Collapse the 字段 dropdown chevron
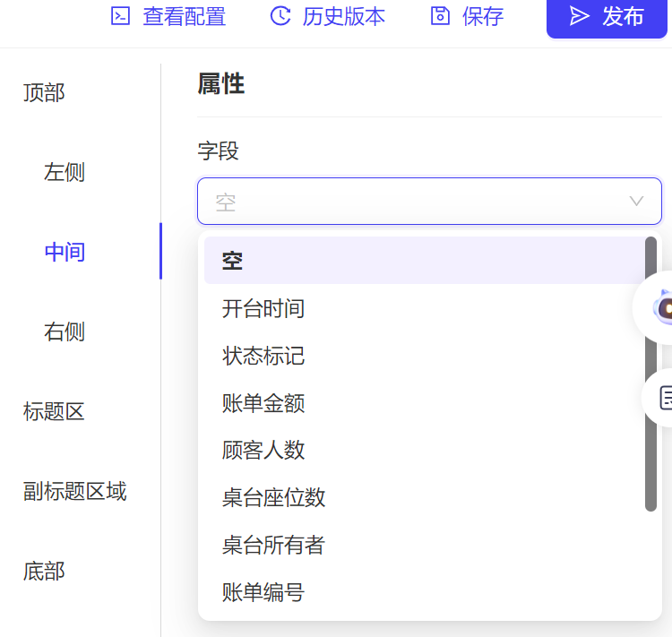 [636, 201]
